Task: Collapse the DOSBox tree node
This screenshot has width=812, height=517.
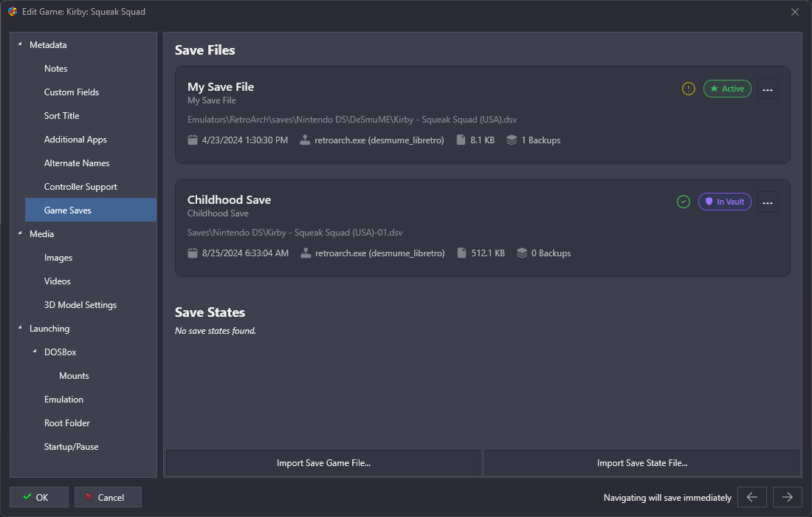Action: pos(35,352)
